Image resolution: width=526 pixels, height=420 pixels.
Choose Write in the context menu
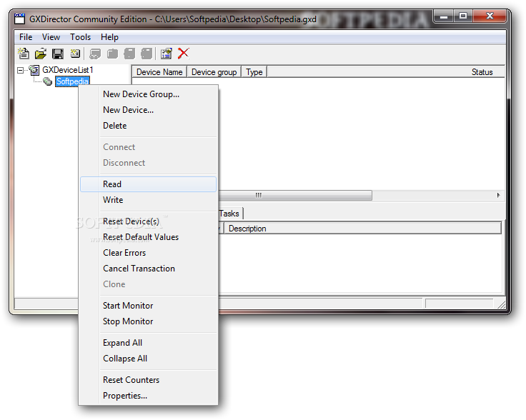148,200
